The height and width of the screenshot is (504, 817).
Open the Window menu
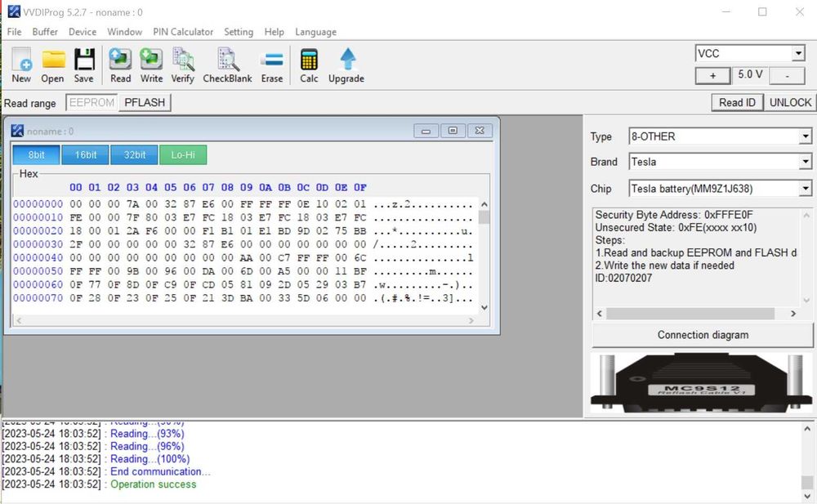coord(124,32)
